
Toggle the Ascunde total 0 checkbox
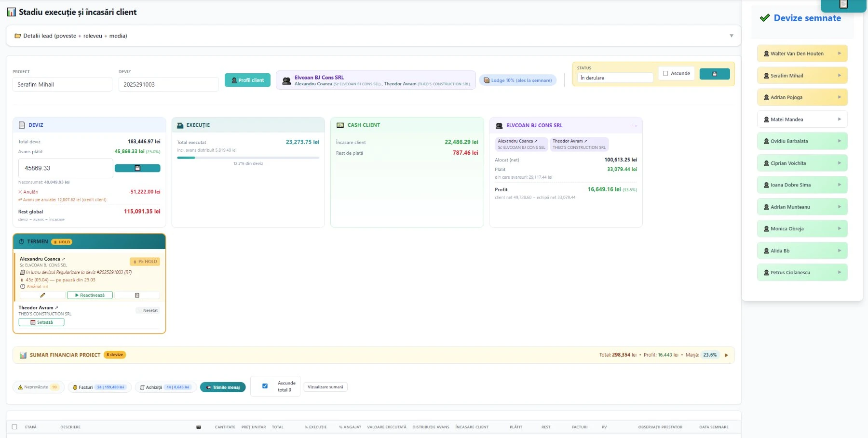[265, 385]
